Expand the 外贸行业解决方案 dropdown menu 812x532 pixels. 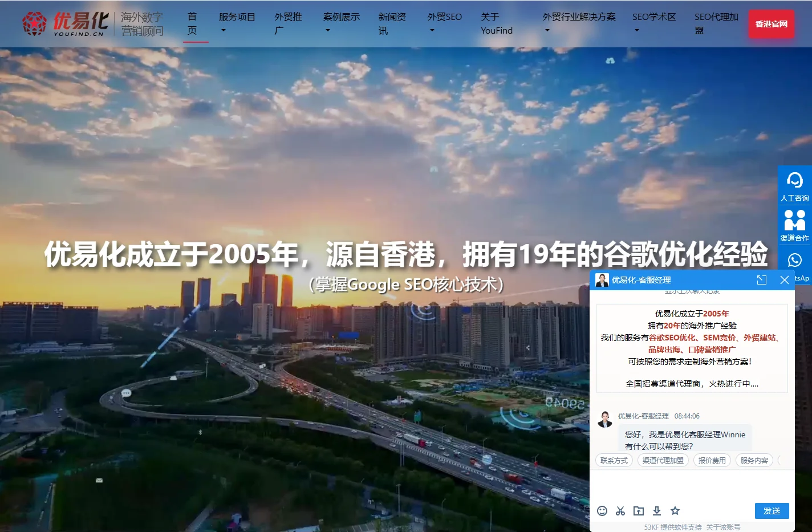pyautogui.click(x=579, y=23)
